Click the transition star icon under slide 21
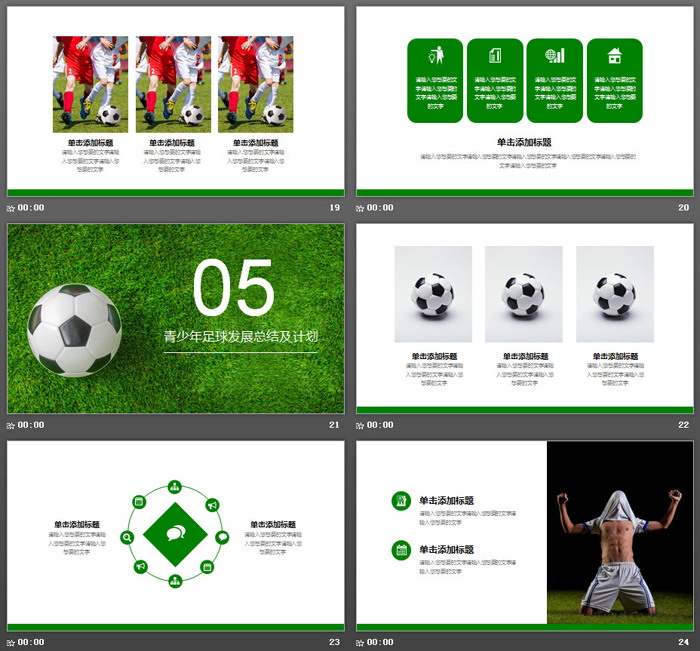 click(11, 425)
